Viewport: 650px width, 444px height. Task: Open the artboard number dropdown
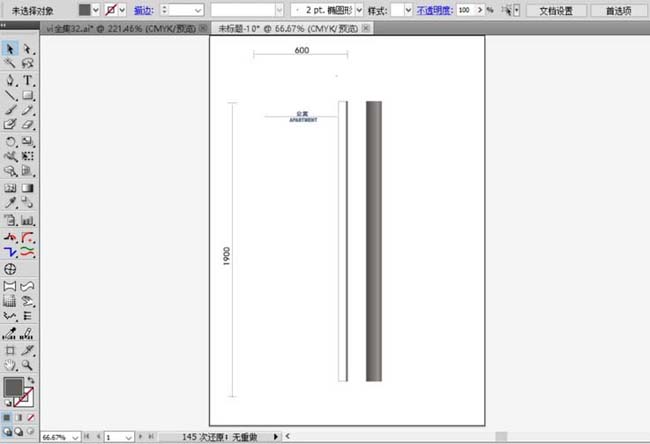pyautogui.click(x=129, y=437)
